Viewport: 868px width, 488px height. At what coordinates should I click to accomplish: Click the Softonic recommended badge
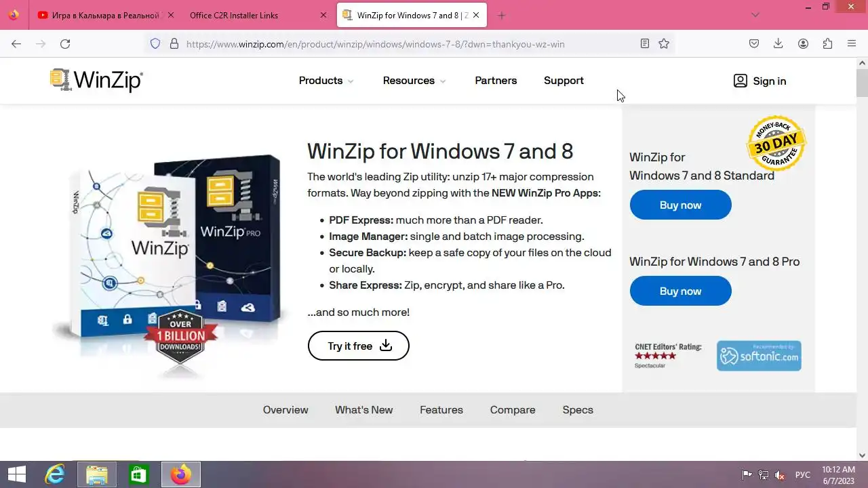(x=759, y=356)
